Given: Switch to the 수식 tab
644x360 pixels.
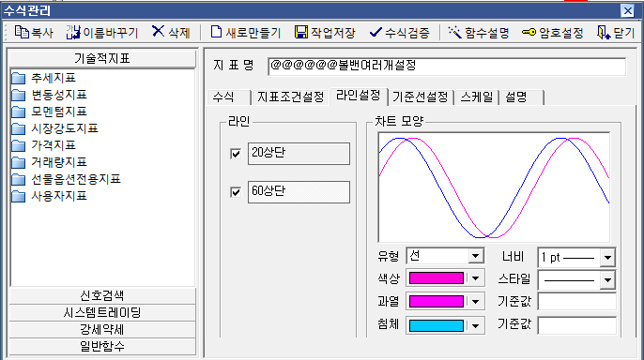Looking at the screenshot, I should [228, 97].
